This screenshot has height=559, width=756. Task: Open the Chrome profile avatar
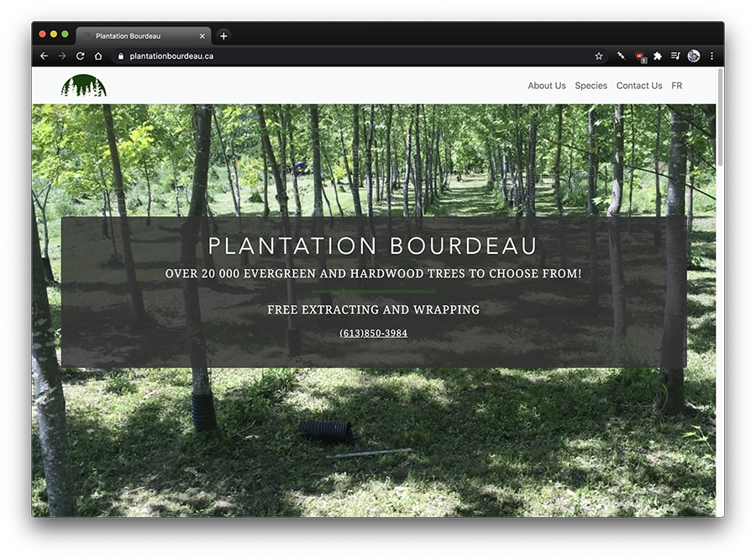pyautogui.click(x=693, y=56)
